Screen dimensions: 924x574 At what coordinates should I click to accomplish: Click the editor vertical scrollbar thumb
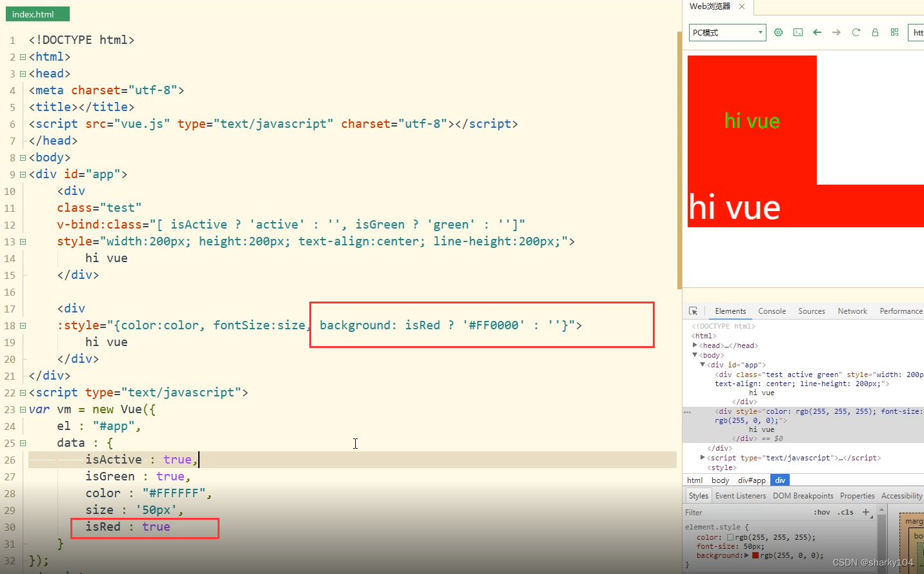click(x=679, y=159)
